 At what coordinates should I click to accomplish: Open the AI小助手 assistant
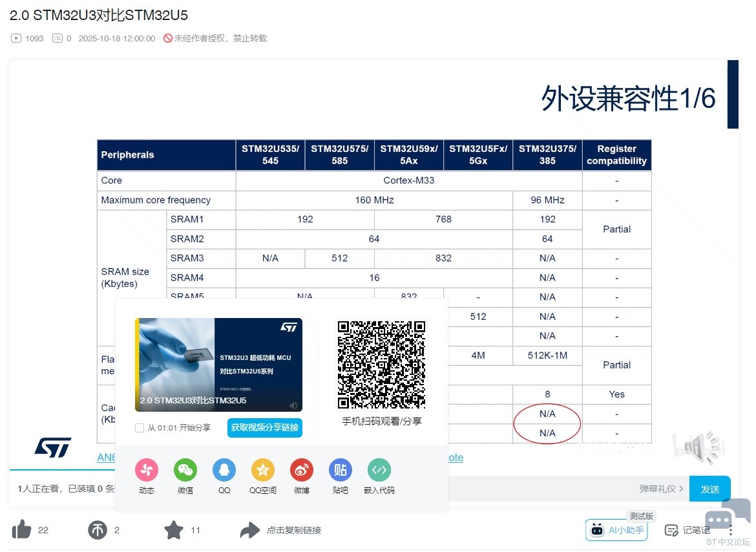point(616,530)
